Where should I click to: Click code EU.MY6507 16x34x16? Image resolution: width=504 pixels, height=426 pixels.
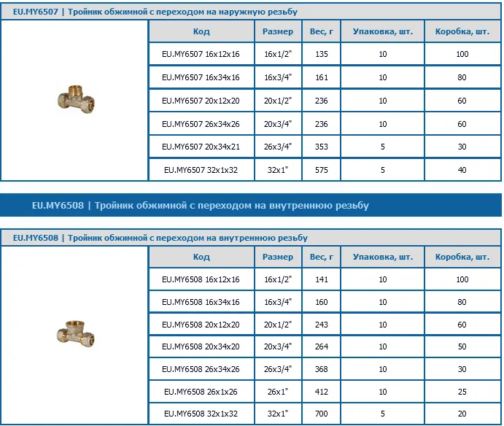201,77
